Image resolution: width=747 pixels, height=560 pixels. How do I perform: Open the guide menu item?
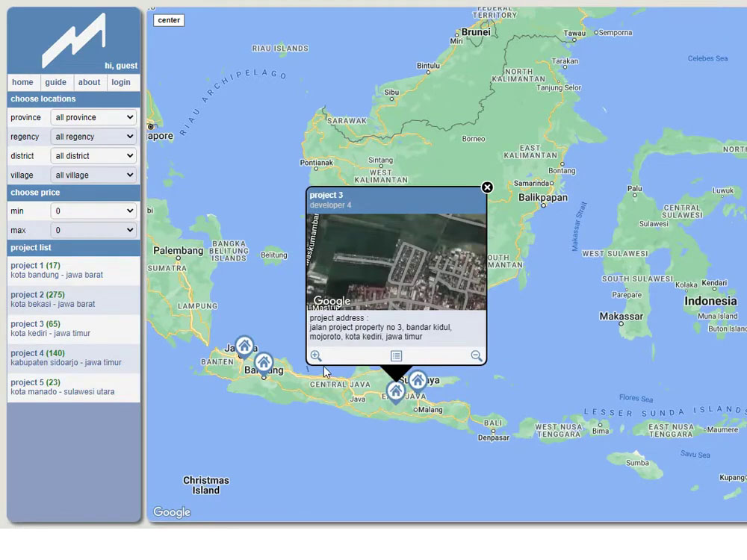pyautogui.click(x=56, y=82)
